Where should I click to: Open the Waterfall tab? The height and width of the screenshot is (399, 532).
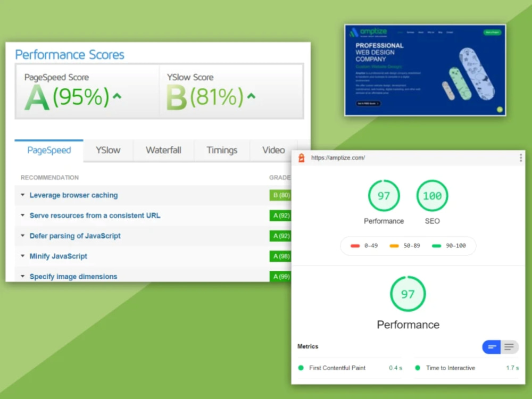coord(163,150)
